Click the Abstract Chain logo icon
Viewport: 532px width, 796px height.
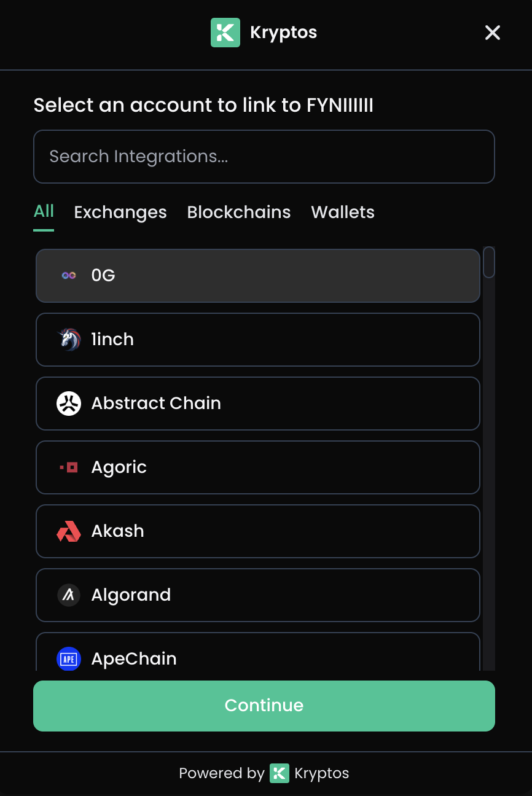point(69,404)
